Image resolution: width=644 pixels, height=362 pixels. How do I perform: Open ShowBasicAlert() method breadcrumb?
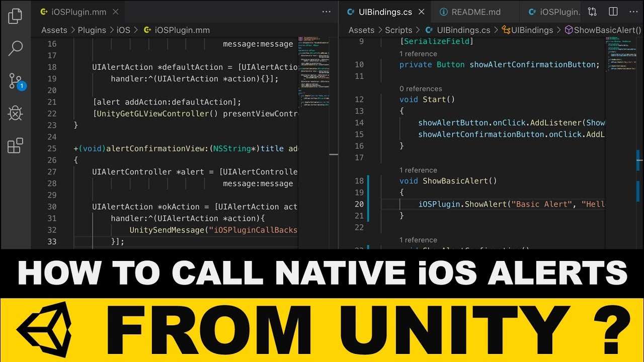coord(603,30)
